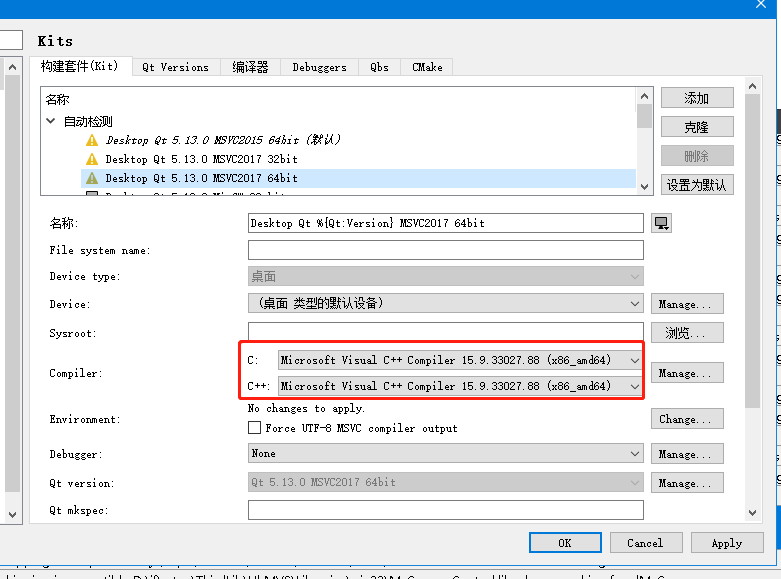Screen dimensions: 781x579
Task: Click the File system name input field
Action: tap(445, 250)
